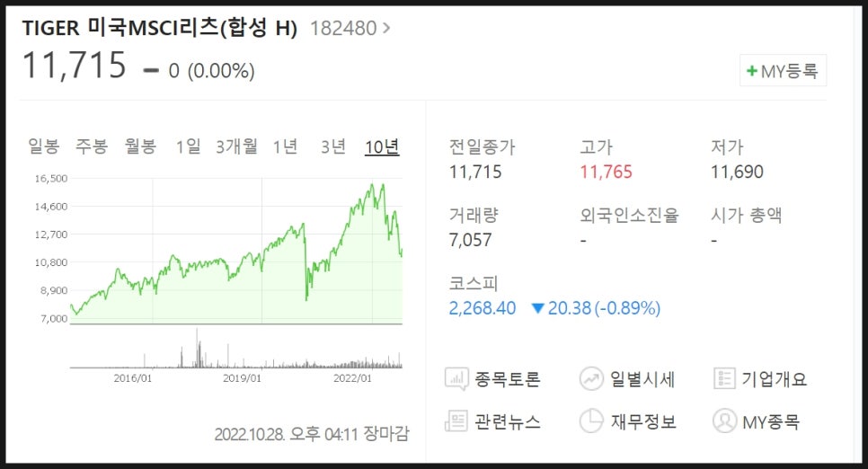Switch chart to 월봉 monthly candles
The image size is (868, 469).
(140, 146)
